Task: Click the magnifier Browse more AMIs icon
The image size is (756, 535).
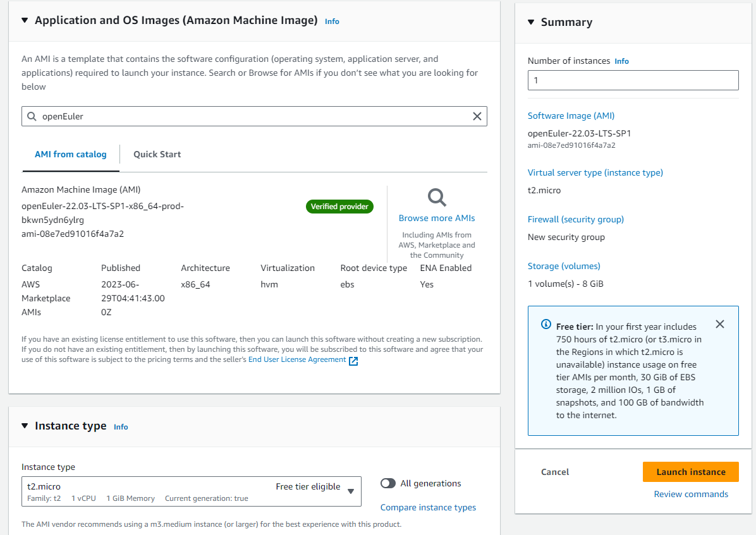Action: coord(437,197)
